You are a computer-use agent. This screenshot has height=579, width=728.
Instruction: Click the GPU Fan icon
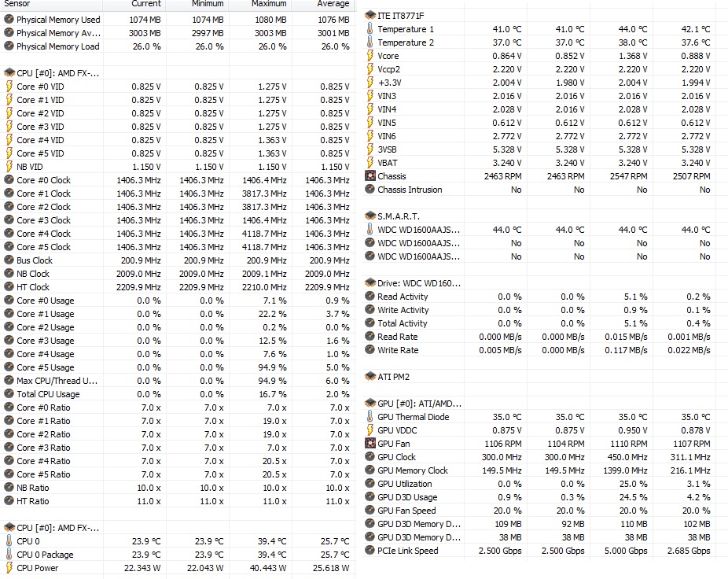pyautogui.click(x=370, y=444)
